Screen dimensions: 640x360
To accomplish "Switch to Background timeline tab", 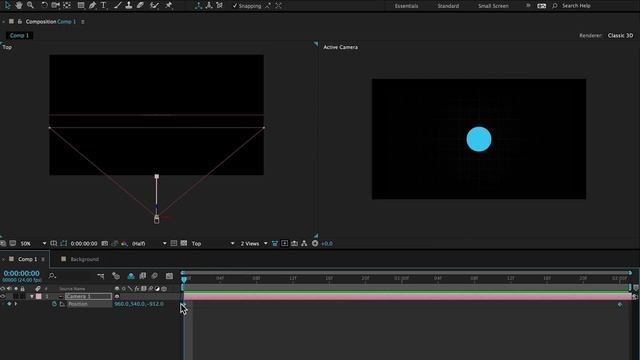I will point(84,259).
